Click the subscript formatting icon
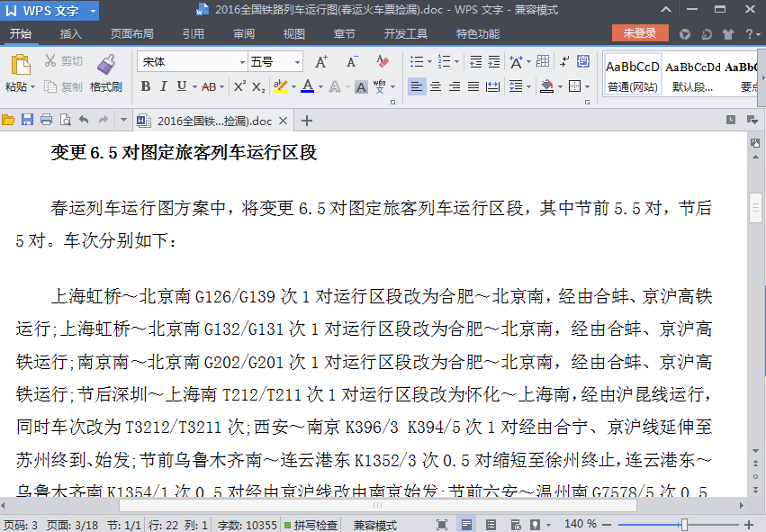 point(258,86)
